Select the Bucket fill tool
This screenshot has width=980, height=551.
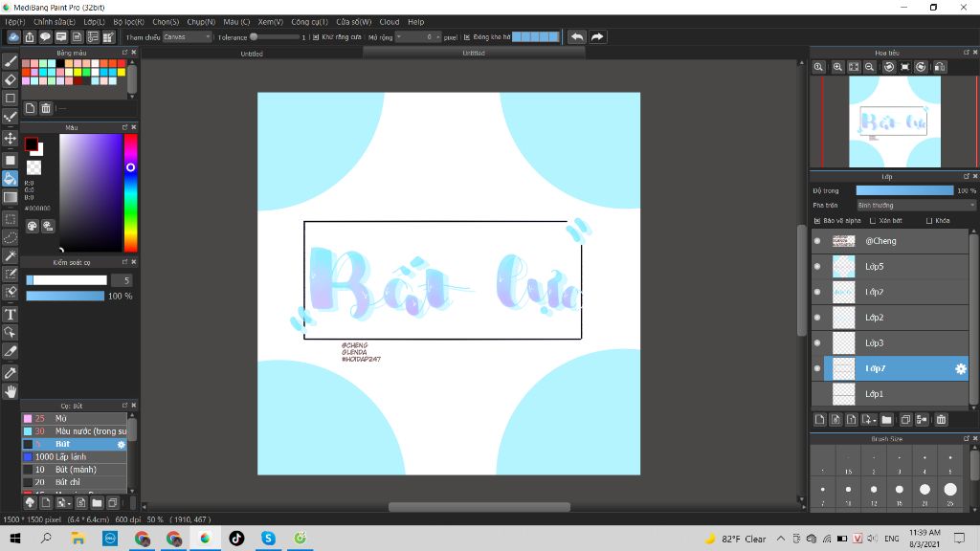pos(10,179)
